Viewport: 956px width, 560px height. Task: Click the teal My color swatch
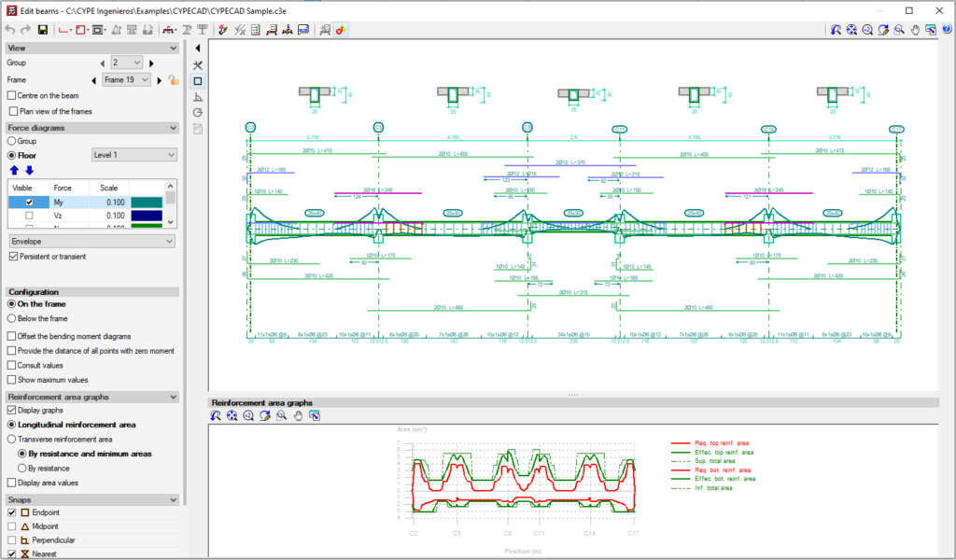[x=147, y=202]
